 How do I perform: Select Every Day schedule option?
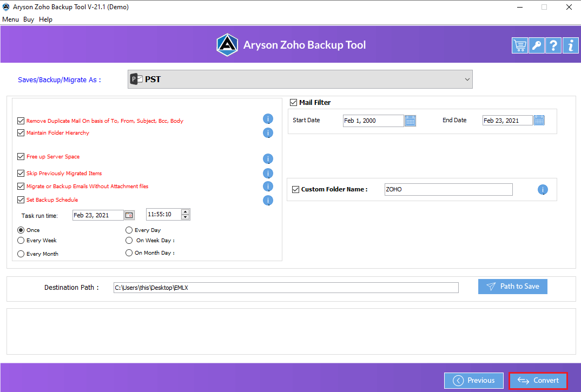click(x=129, y=230)
